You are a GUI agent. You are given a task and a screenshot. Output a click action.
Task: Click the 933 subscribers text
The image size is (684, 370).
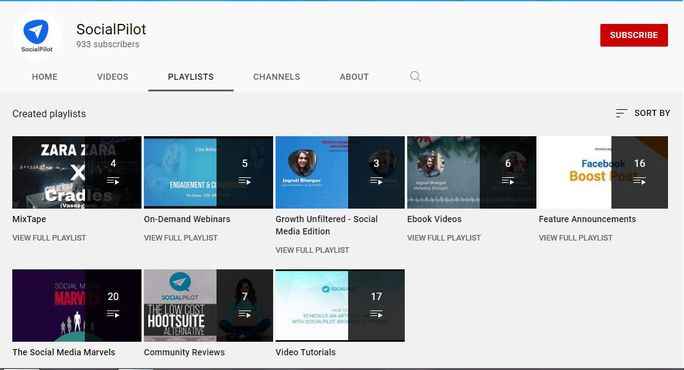point(108,44)
